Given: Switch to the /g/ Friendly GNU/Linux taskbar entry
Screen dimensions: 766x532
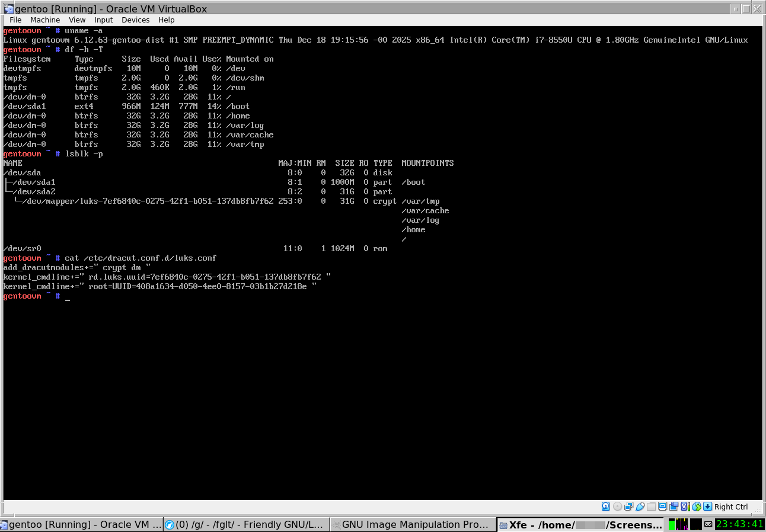Looking at the screenshot, I should tap(246, 524).
